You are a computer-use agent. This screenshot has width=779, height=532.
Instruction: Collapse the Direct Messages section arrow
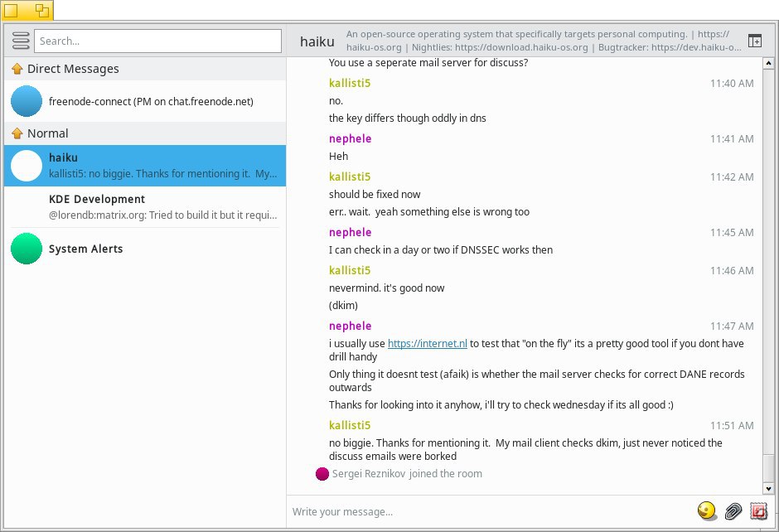pos(17,69)
